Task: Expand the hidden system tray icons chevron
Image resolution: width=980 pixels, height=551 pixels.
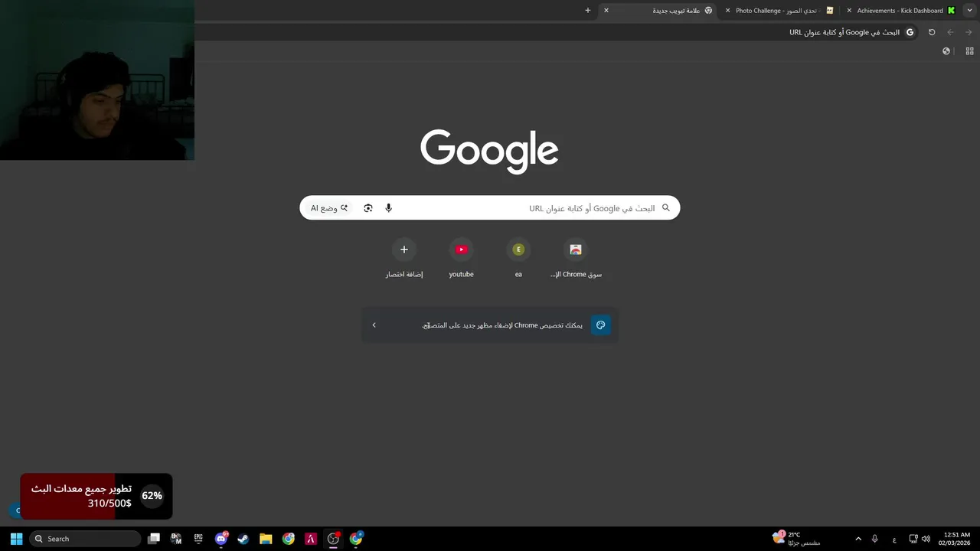Action: [858, 539]
